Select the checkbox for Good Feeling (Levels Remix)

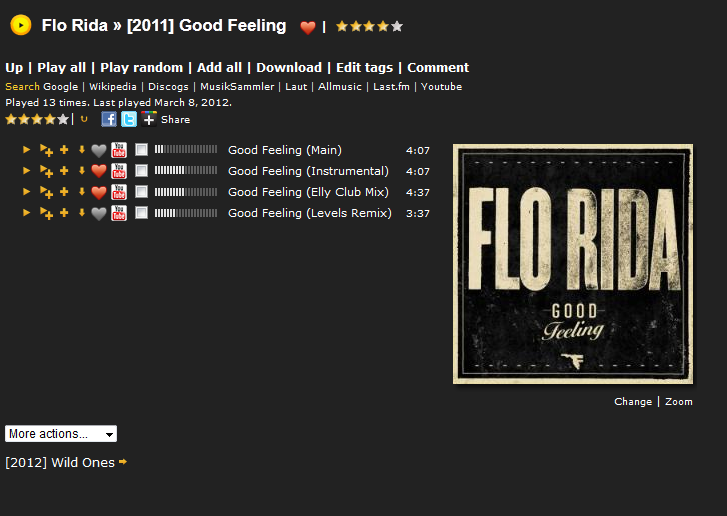tap(141, 213)
